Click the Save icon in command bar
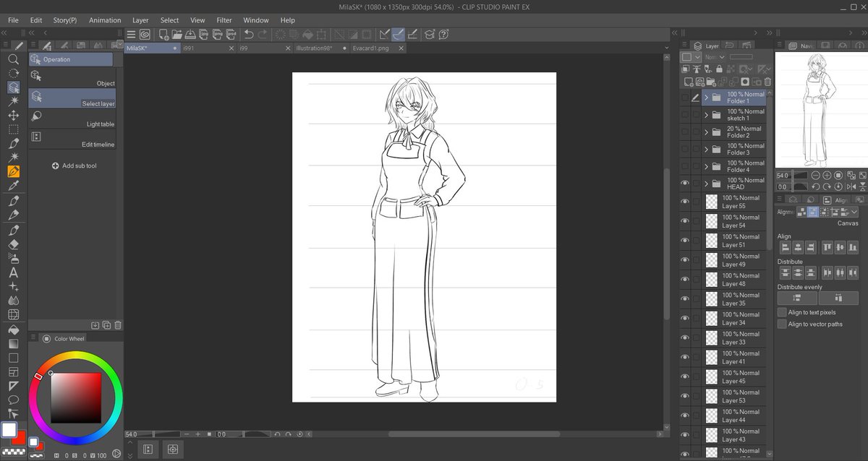868x461 pixels. 190,34
